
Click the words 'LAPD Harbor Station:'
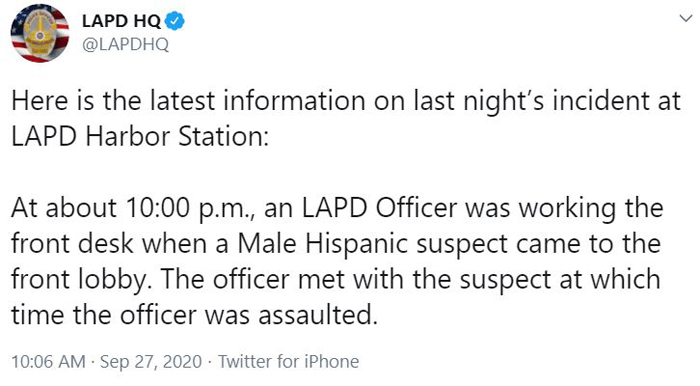point(140,136)
